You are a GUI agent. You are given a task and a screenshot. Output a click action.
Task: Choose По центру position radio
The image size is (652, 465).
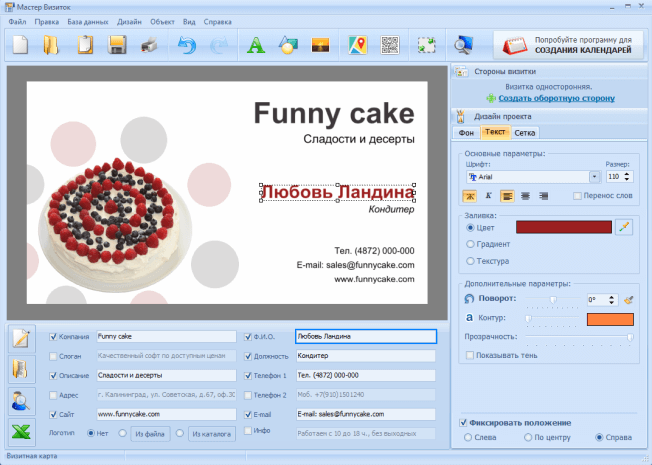(528, 437)
